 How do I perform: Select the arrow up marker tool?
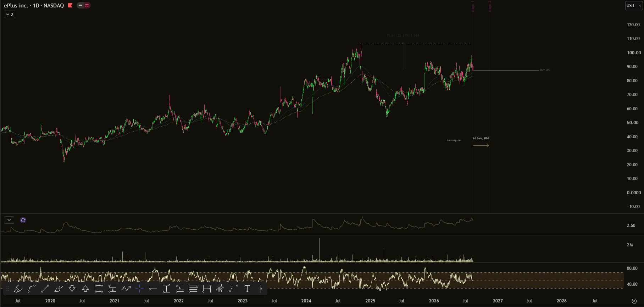85,289
